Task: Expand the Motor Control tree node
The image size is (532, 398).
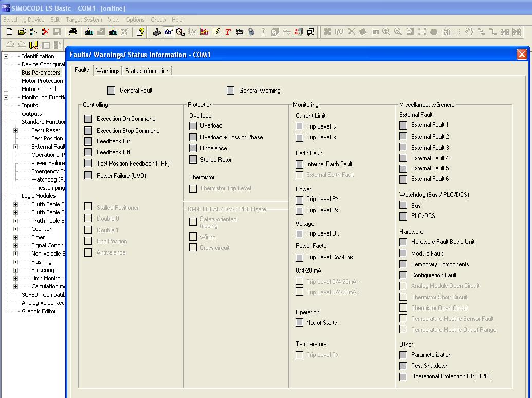Action: (x=6, y=89)
